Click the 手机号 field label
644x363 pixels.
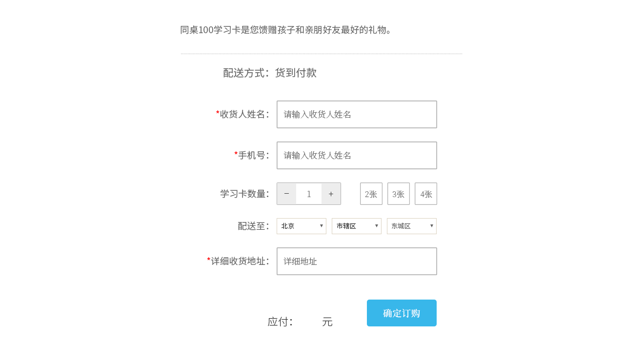pos(253,155)
